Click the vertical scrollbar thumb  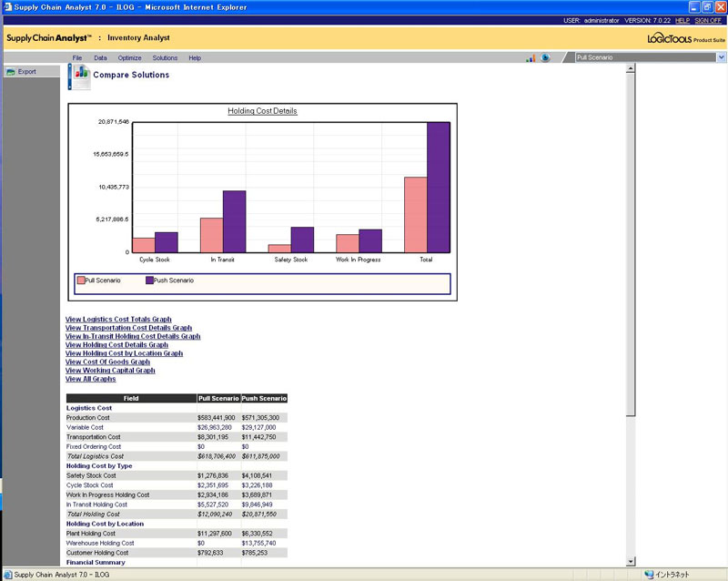pyautogui.click(x=630, y=245)
